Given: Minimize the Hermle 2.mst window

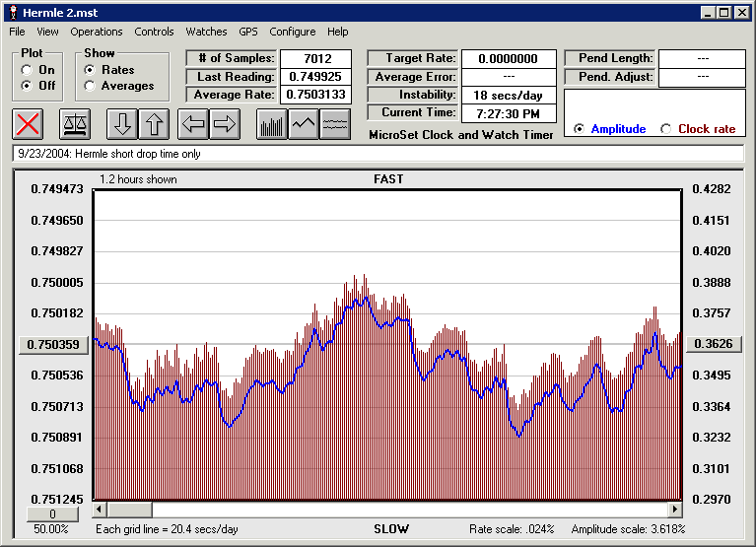Looking at the screenshot, I should [x=708, y=13].
